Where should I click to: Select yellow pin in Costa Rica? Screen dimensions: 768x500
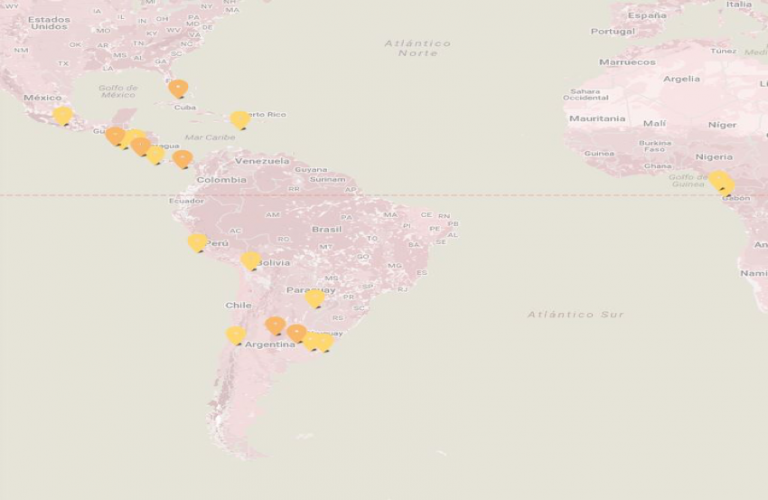point(156,155)
